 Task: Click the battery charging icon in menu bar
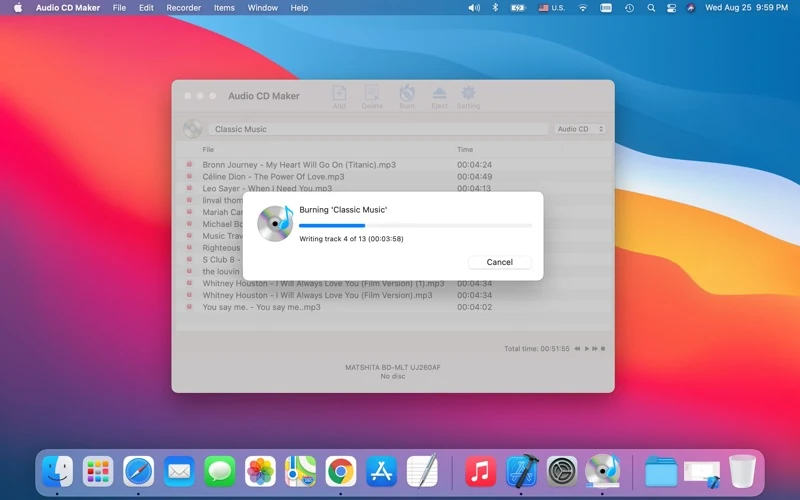click(x=518, y=8)
